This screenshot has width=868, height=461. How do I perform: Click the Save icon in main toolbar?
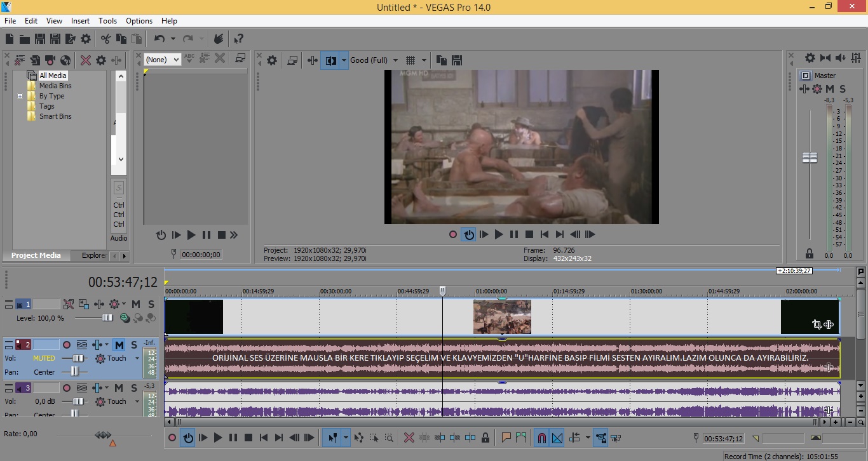(39, 39)
